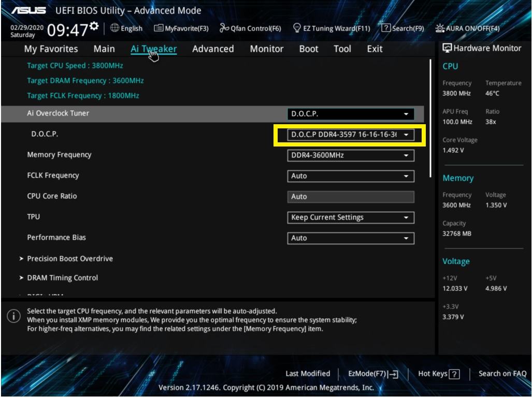Click the date 02/29/2020
Image resolution: width=532 pixels, height=397 pixels.
pos(27,27)
